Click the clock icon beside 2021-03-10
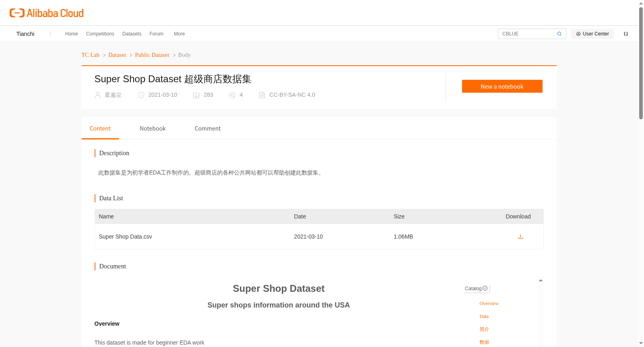Screen dimensions: 644x347 [x=141, y=95]
